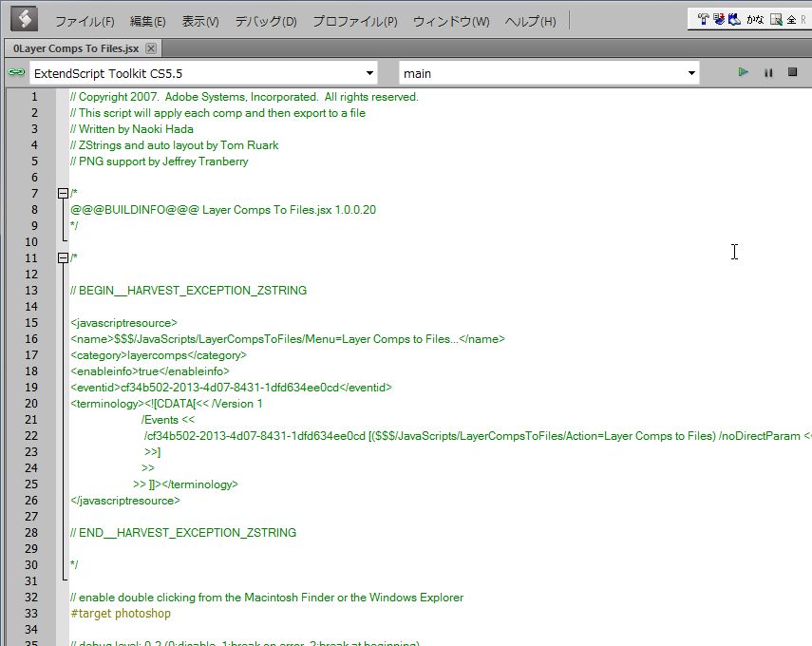
Task: Open IME tools hammer icon
Action: click(703, 19)
